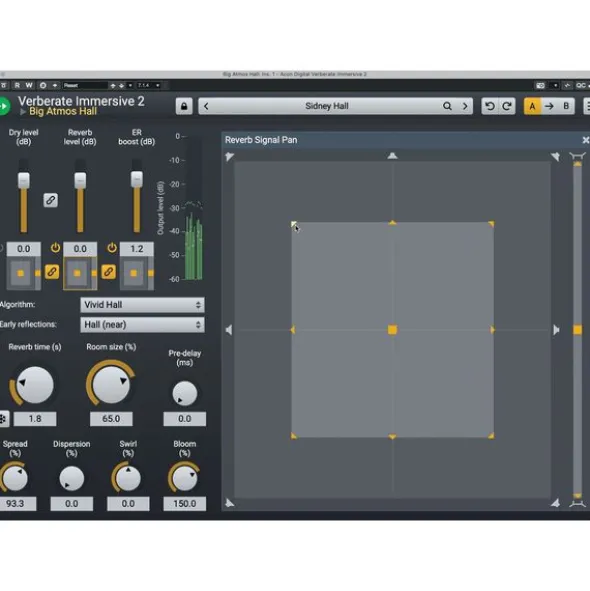Toggle the reverb level power button

(x=55, y=248)
